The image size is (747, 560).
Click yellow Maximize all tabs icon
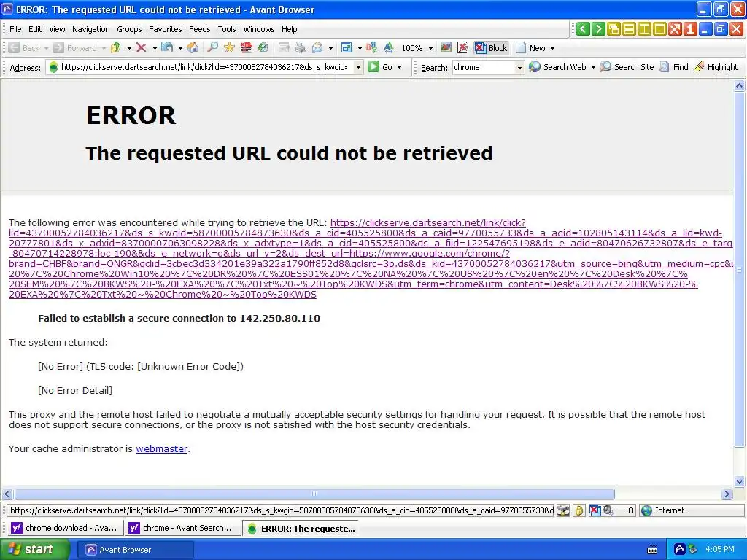click(x=659, y=29)
